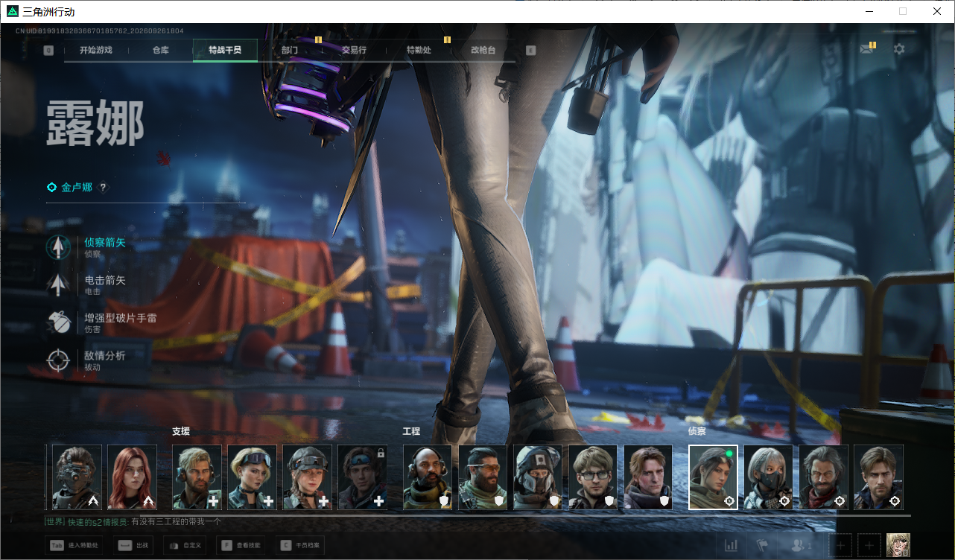
Task: Select the engineer wearing eyeglasses
Action: (593, 477)
